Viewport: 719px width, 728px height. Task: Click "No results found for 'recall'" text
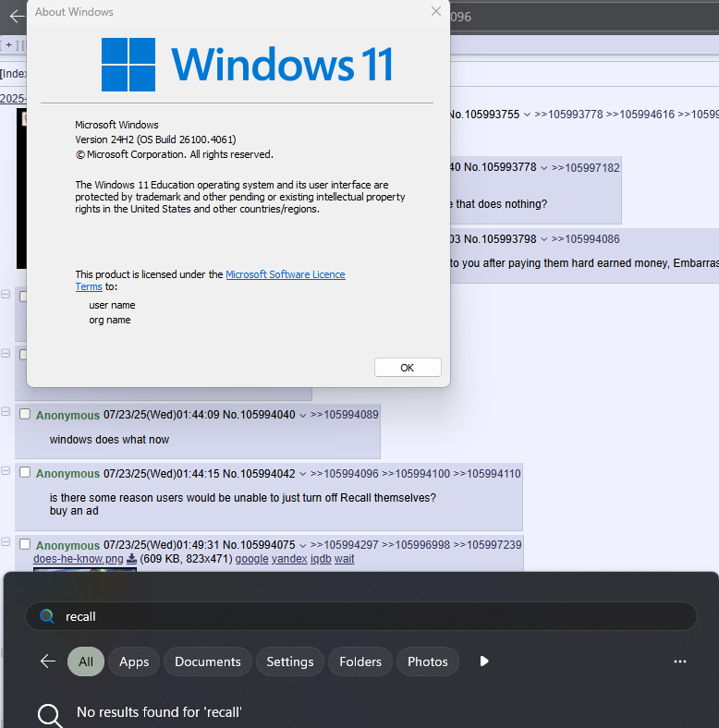tap(159, 711)
